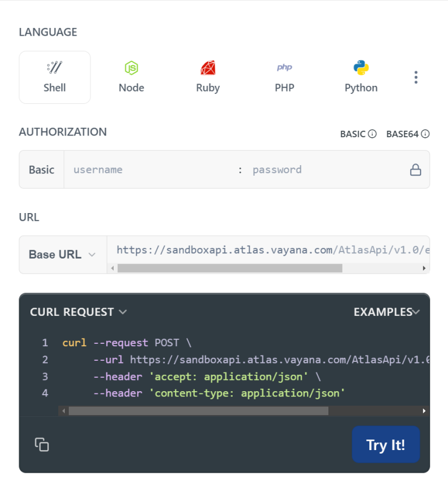Switch authorization to BASE64 mode
The width and height of the screenshot is (448, 481).
click(x=403, y=134)
